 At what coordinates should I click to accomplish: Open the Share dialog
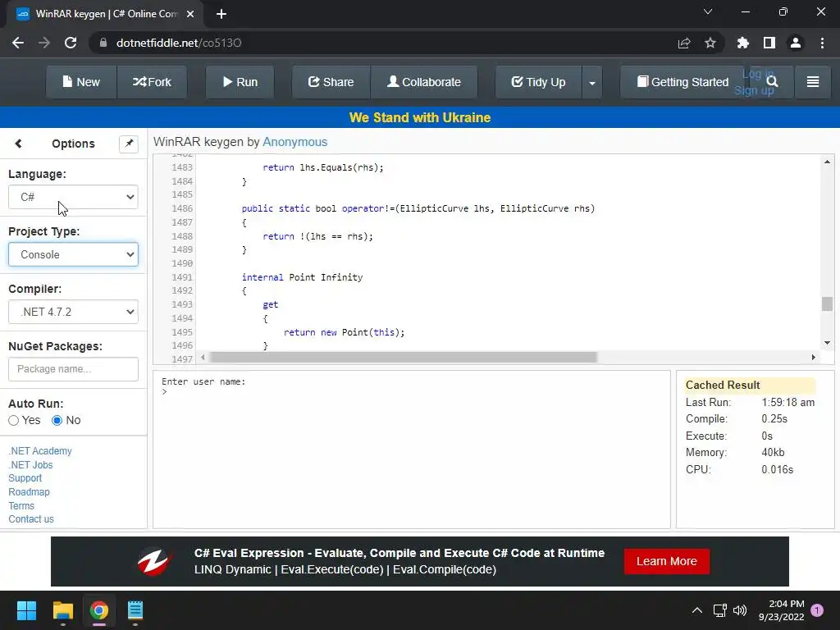(331, 82)
